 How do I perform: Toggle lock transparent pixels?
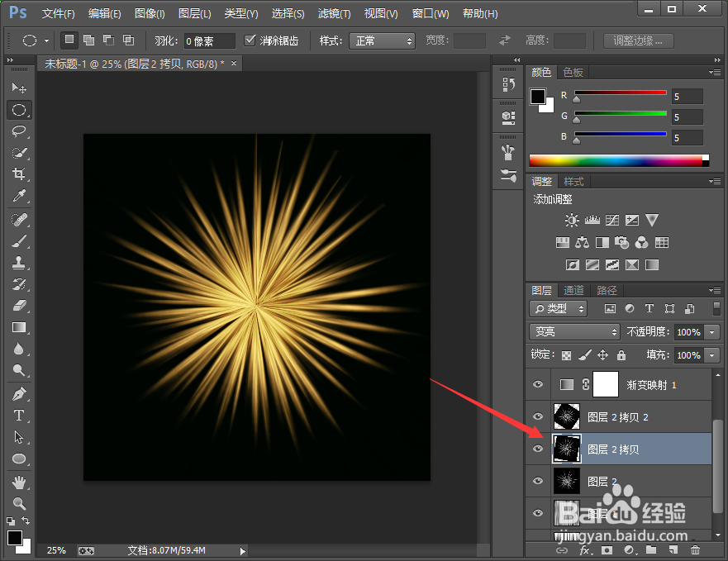coord(566,356)
